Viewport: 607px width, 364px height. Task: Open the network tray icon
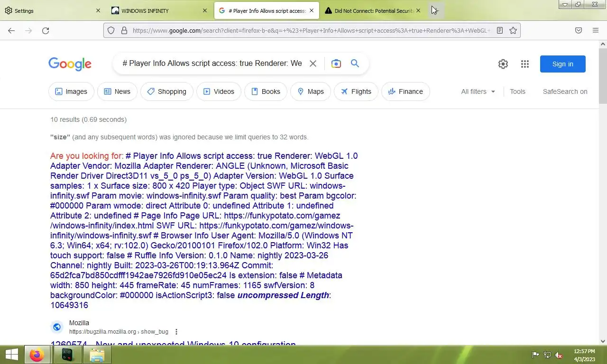click(x=547, y=355)
